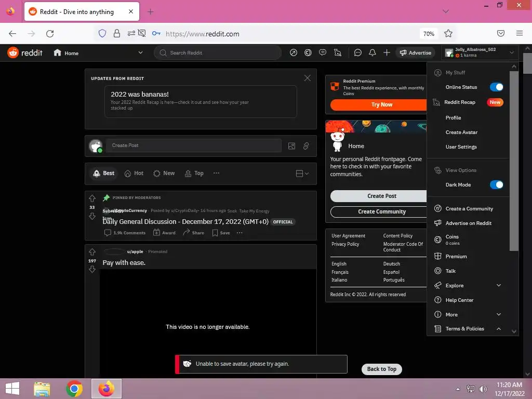Click the 1.9k Comments button
The height and width of the screenshot is (399, 532).
125,233
